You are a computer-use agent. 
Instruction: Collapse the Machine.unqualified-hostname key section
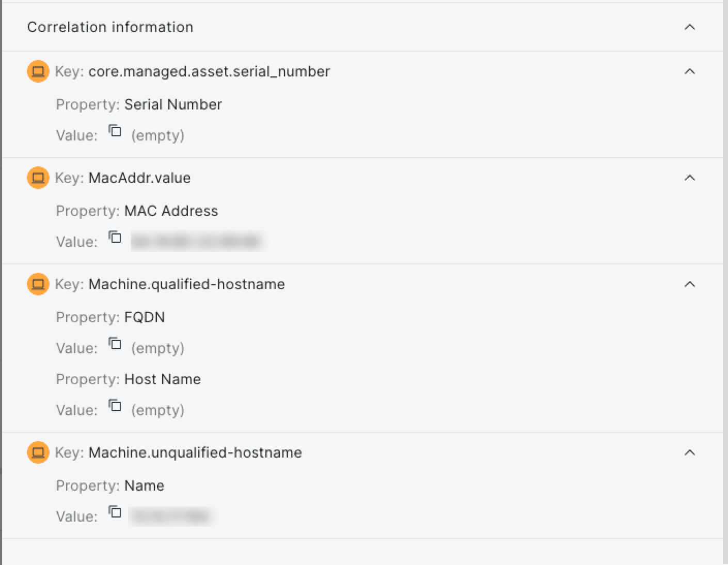689,452
